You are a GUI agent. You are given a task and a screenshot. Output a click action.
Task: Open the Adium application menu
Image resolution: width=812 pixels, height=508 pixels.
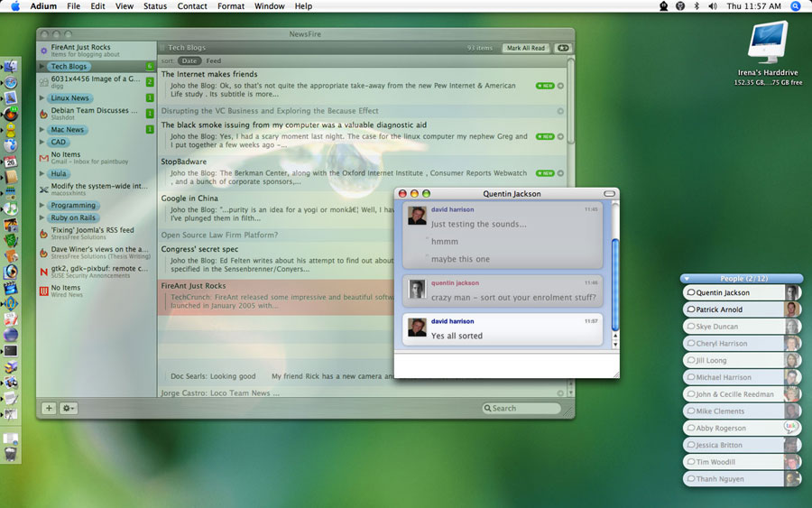[43, 6]
